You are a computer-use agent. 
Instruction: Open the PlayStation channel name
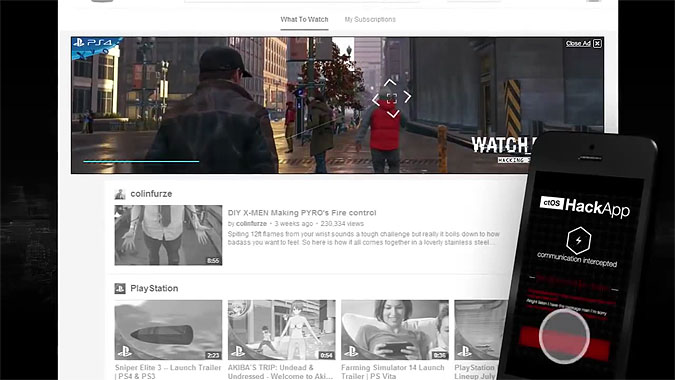pyautogui.click(x=154, y=288)
